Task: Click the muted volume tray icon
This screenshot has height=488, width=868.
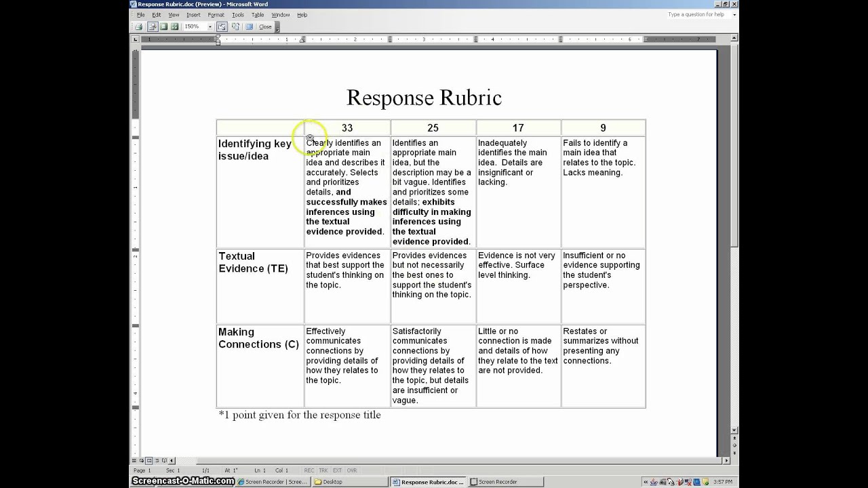Action: [688, 482]
